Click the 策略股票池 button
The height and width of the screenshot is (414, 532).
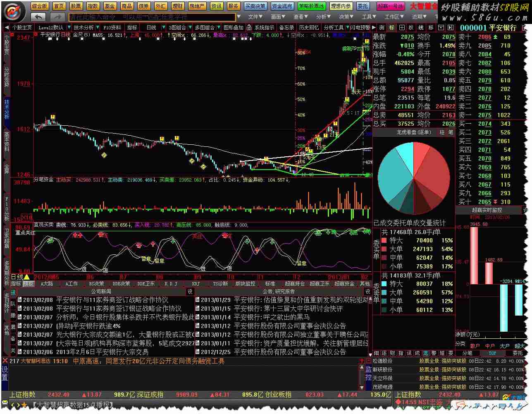coord(311,6)
